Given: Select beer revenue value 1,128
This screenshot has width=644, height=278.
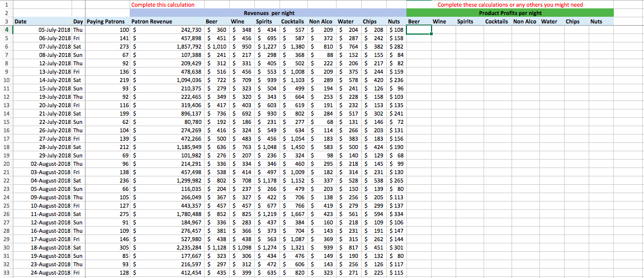Looking at the screenshot, I should 217,248.
